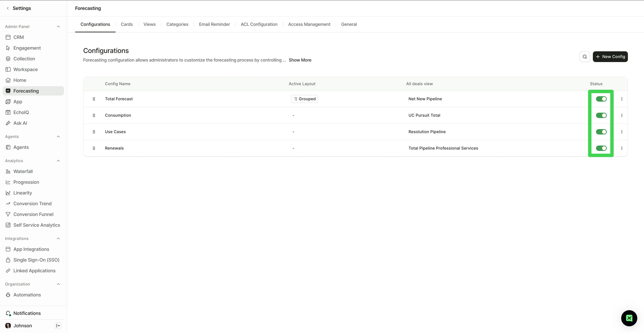Click the New Config button
Viewport: 644px width, 333px height.
click(x=610, y=57)
